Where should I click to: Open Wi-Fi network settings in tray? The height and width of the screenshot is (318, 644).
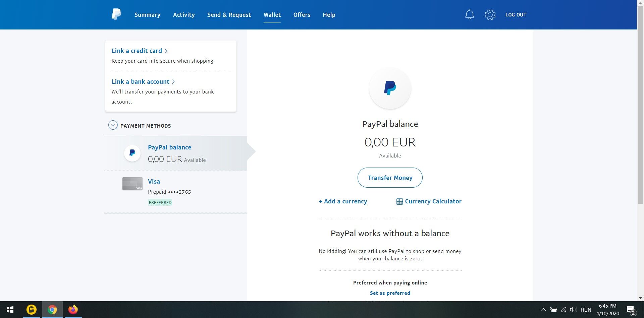(563, 310)
